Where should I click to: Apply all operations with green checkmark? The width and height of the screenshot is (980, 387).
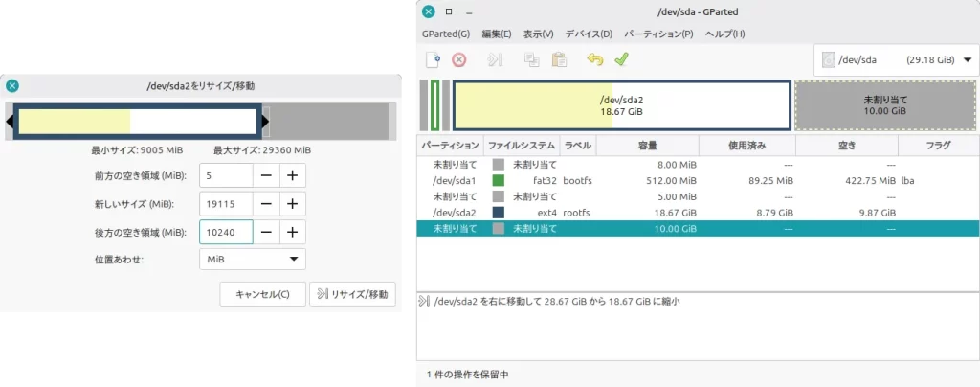(621, 59)
